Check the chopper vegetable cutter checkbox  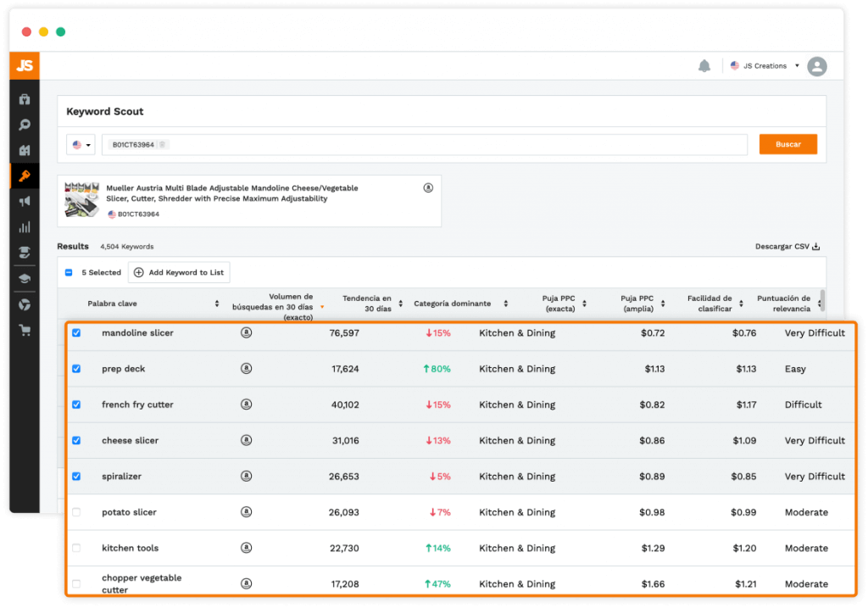(76, 583)
